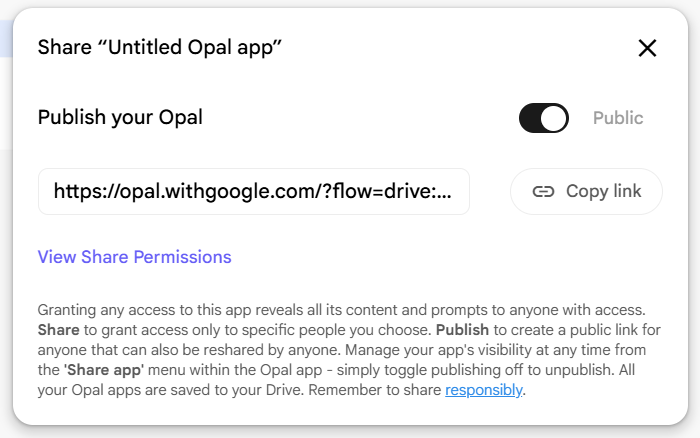Screen dimensions: 700x438
Task: Click the chain link icon beside Copy link
Action: [543, 191]
